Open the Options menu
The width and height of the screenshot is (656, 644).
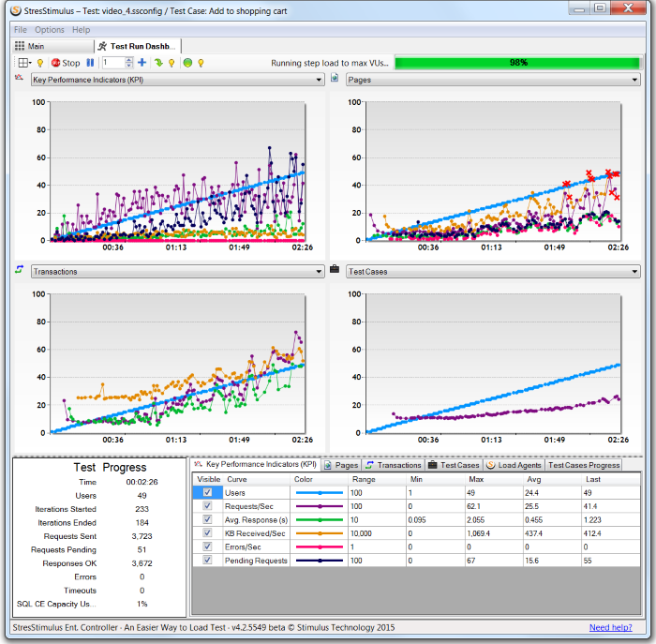click(50, 30)
